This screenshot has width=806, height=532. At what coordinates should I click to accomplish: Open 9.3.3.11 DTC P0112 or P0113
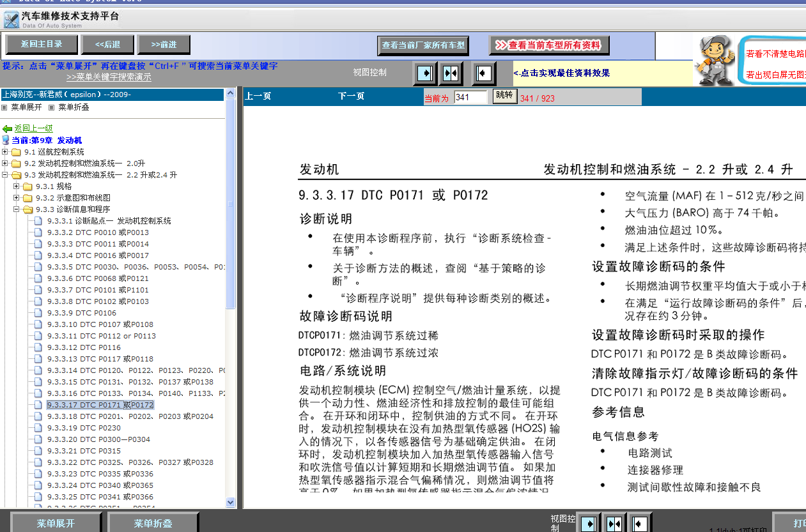click(102, 336)
